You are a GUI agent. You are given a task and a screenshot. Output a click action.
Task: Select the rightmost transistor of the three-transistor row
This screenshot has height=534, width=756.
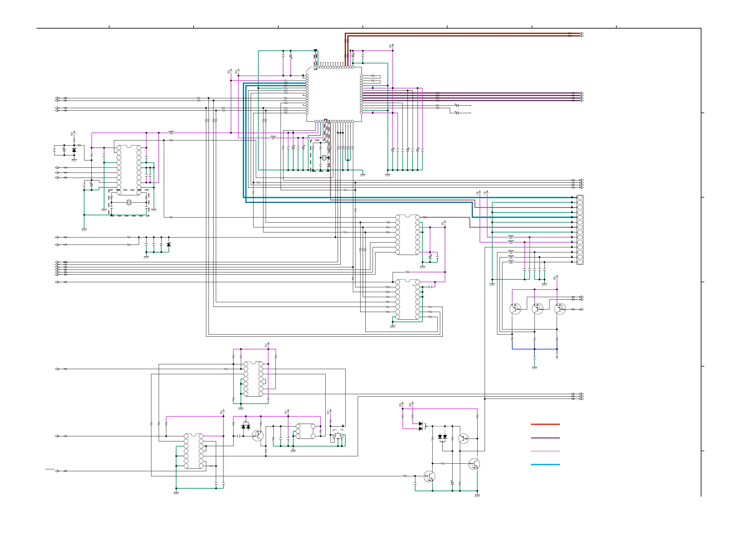point(560,309)
